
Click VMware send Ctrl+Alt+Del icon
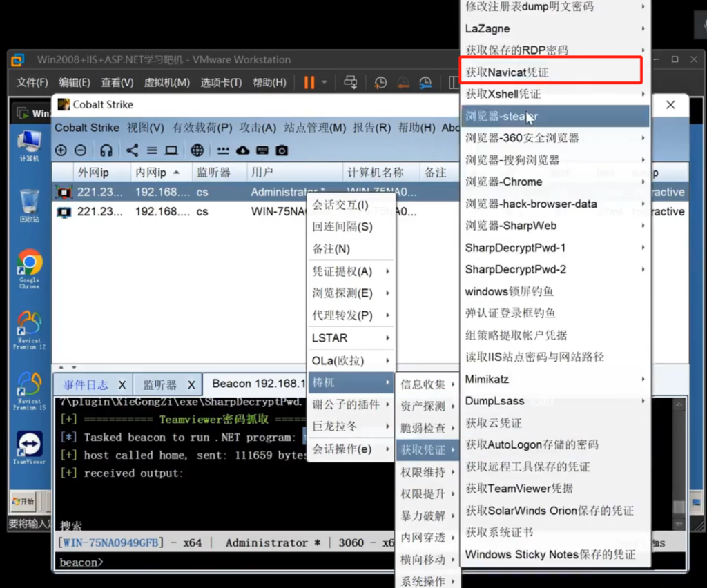tap(350, 82)
